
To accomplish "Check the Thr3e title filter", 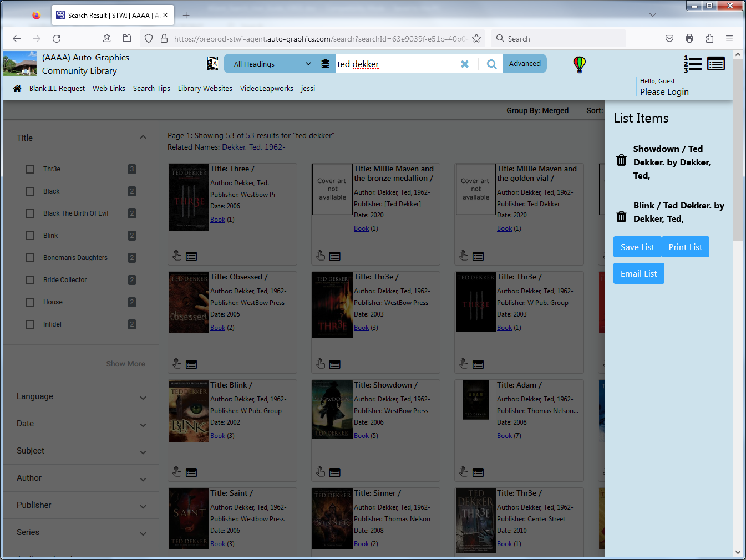I will (30, 169).
